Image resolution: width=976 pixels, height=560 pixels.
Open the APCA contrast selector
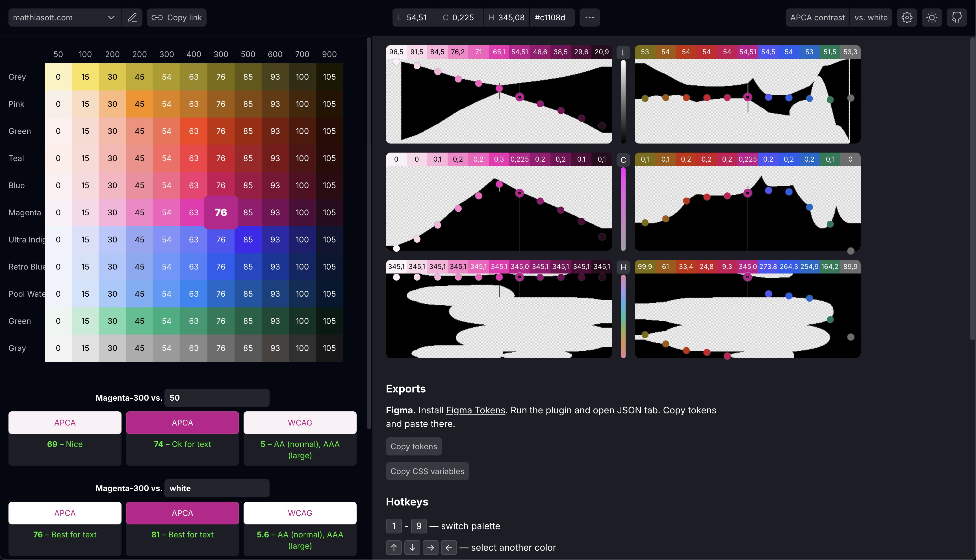(817, 18)
